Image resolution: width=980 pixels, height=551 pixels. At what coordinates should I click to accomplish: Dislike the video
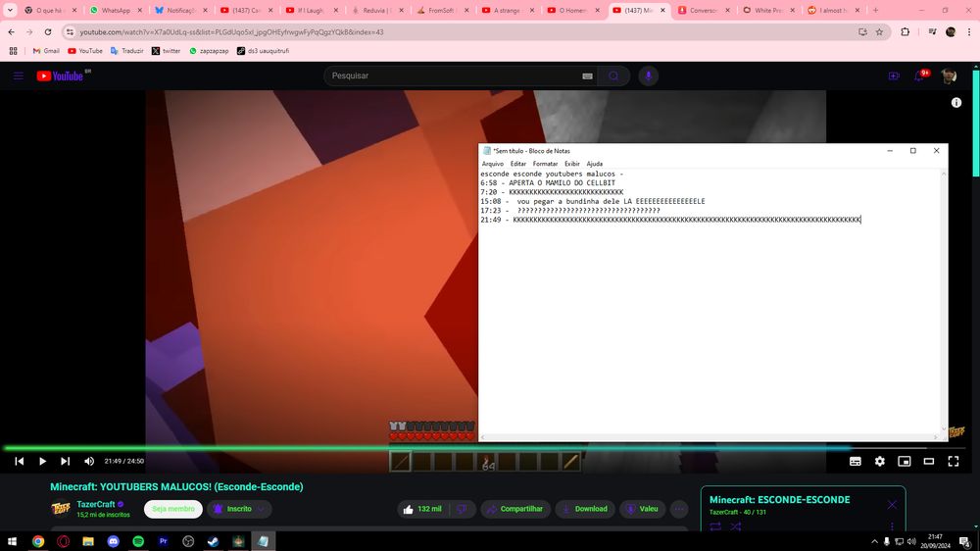tap(463, 509)
